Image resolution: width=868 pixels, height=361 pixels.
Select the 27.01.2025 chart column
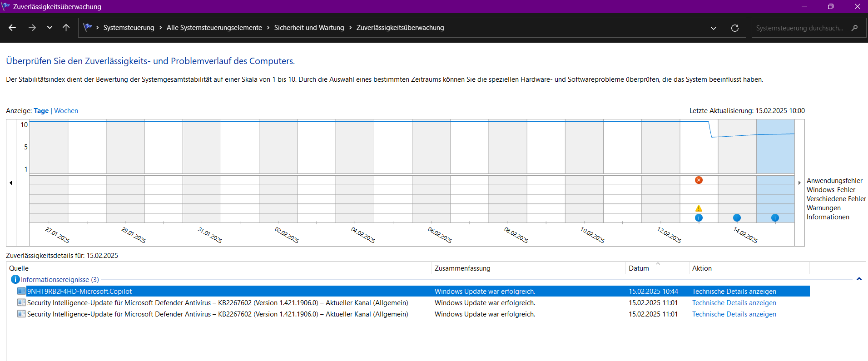coord(49,171)
